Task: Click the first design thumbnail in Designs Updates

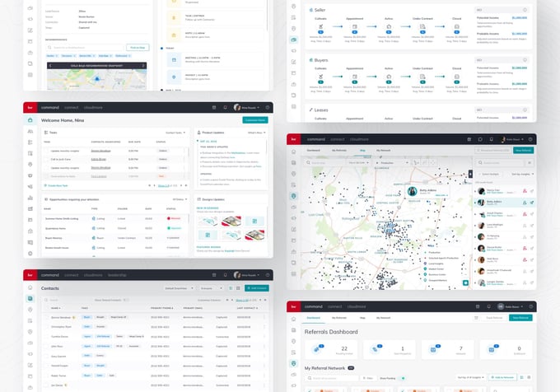Action: [209, 223]
